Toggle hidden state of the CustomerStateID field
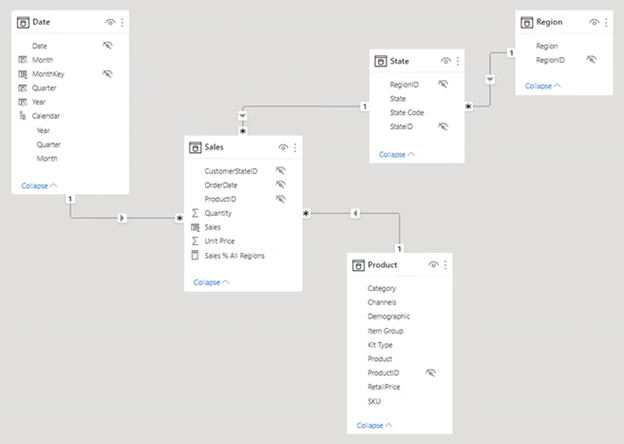 (280, 171)
